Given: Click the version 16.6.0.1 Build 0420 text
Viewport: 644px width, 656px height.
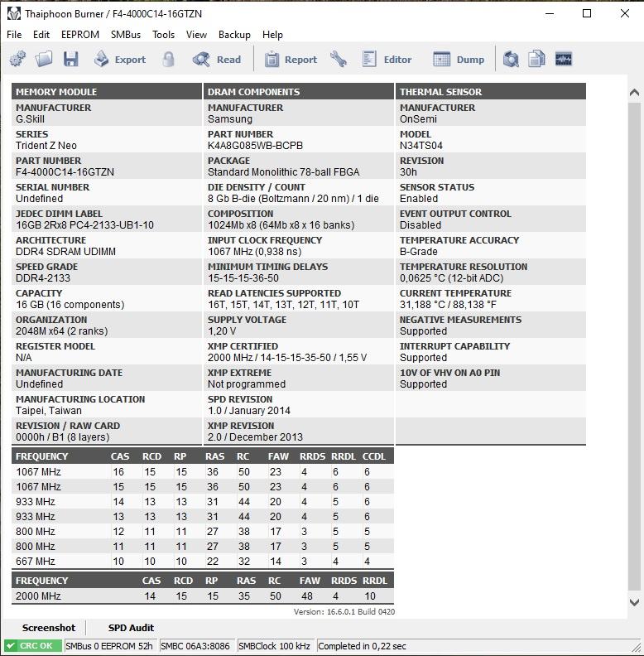Looking at the screenshot, I should point(344,611).
